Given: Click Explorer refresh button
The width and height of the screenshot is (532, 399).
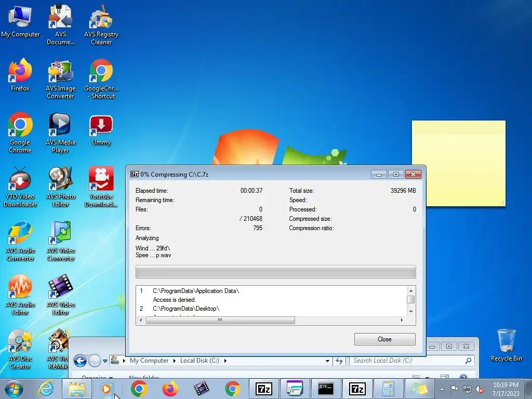Looking at the screenshot, I should click(x=339, y=361).
